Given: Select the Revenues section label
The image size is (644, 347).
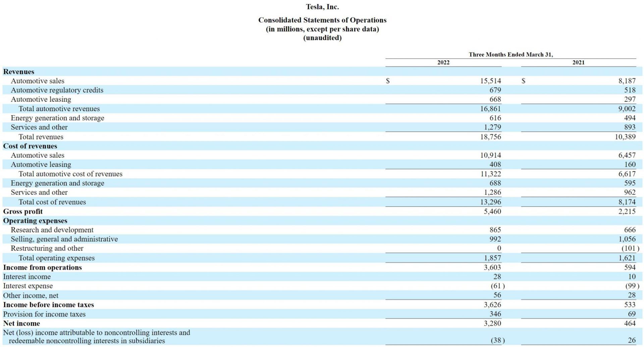Looking at the screenshot, I should click(x=18, y=72).
